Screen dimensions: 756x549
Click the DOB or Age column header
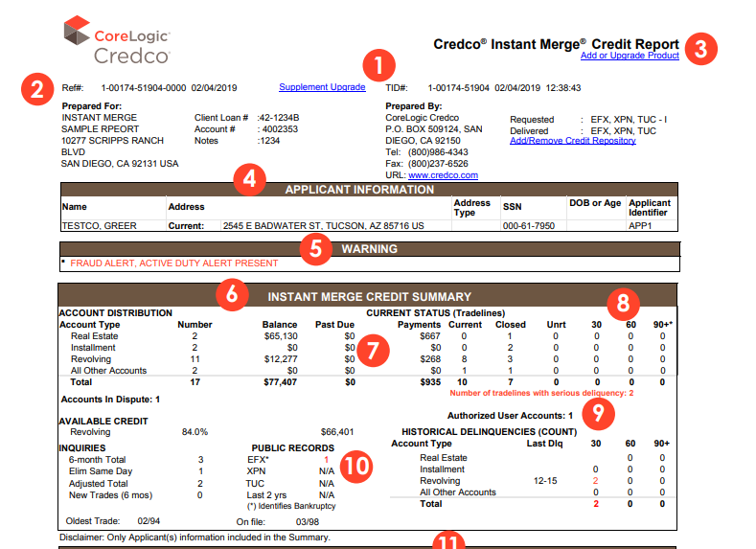click(595, 203)
